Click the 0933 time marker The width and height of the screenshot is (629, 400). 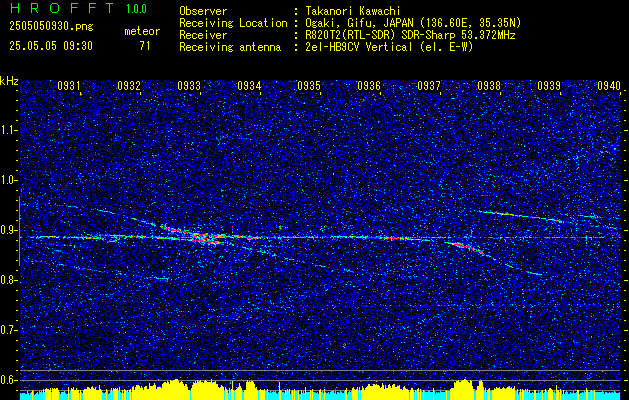point(189,85)
